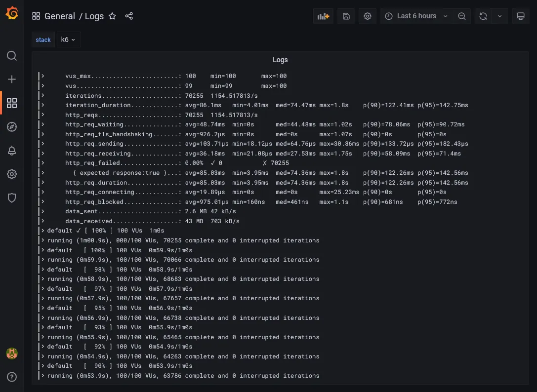Open Explore using the compass icon
537x392 pixels.
12,127
